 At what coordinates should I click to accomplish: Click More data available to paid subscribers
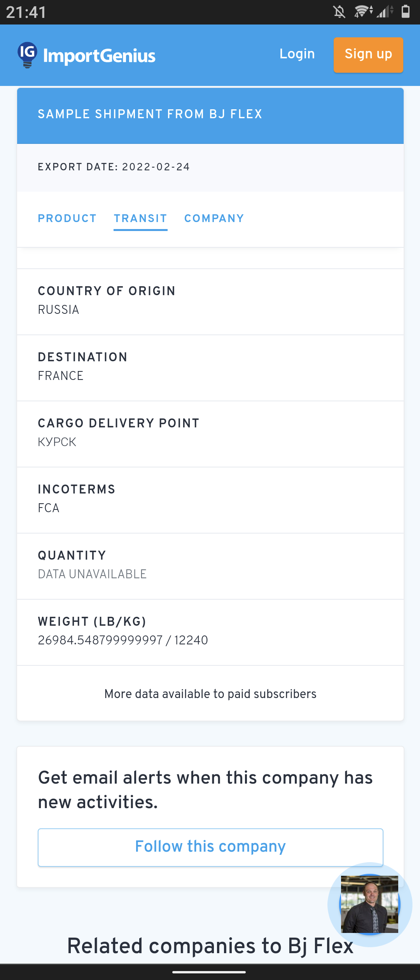tap(210, 694)
